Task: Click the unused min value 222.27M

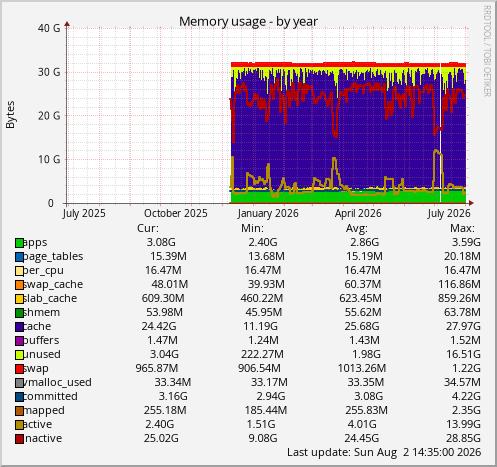Action: [x=262, y=354]
